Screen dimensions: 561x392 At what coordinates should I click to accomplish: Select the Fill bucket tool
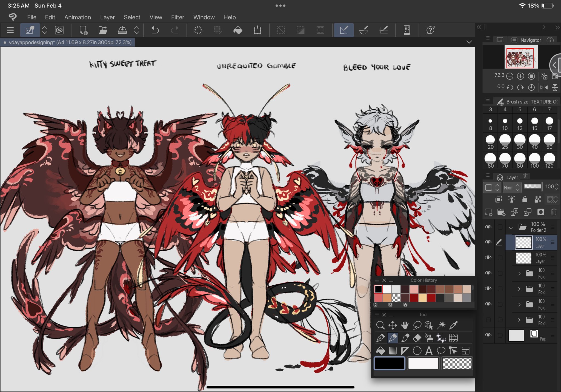(x=380, y=351)
